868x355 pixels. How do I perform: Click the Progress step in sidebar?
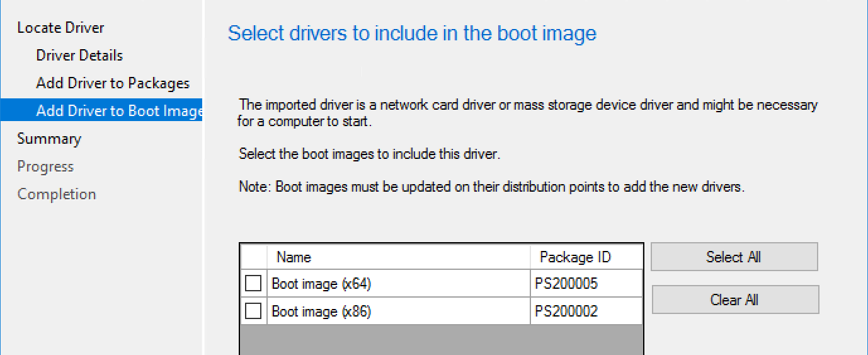[45, 166]
